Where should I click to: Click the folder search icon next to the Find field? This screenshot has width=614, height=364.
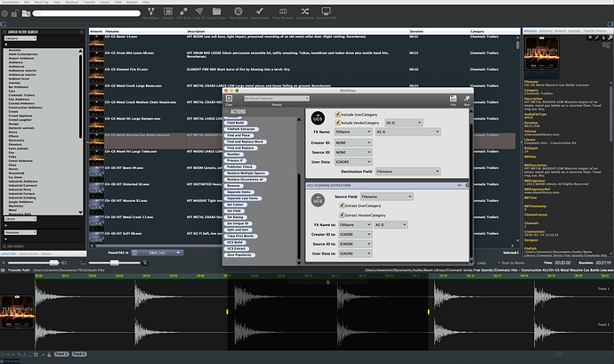point(26,13)
